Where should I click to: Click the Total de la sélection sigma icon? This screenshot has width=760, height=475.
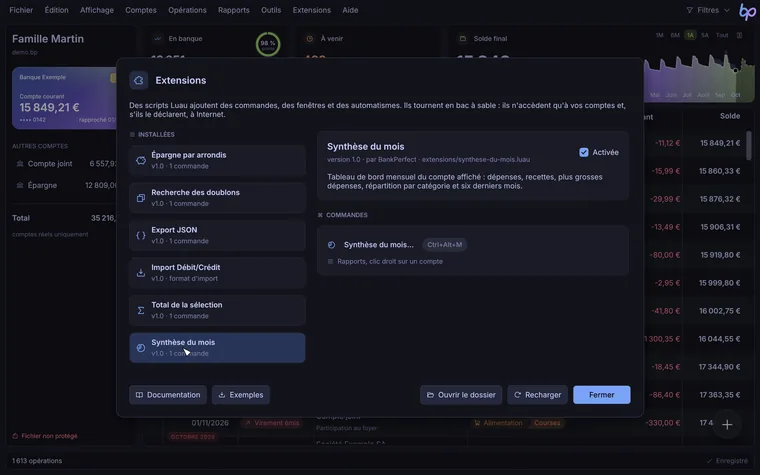pos(141,310)
